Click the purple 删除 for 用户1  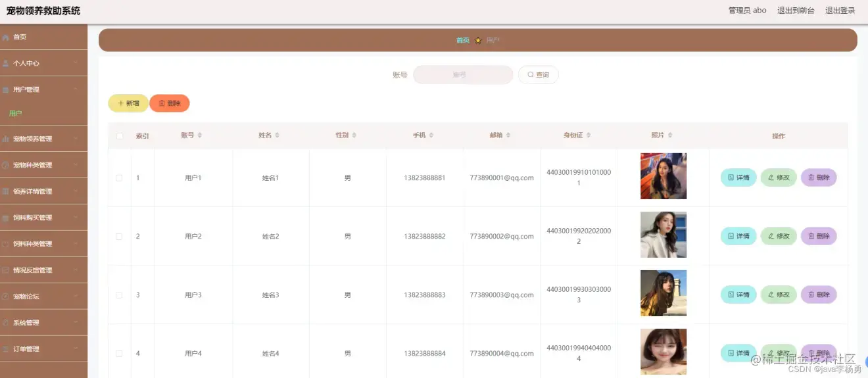pos(819,177)
